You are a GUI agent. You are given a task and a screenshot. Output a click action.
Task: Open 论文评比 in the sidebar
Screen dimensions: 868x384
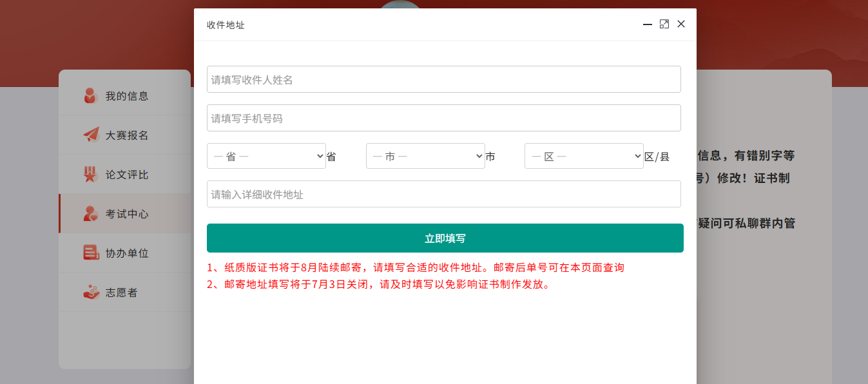pyautogui.click(x=124, y=175)
